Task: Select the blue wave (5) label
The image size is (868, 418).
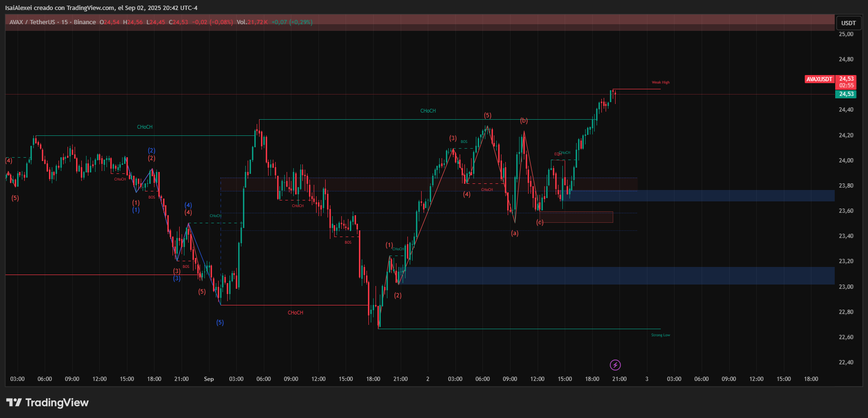Action: click(x=220, y=323)
